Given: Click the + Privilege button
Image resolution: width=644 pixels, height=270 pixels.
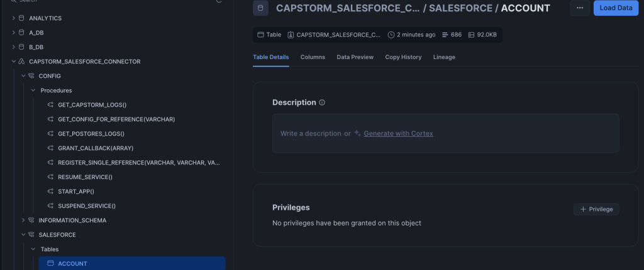Looking at the screenshot, I should (596, 209).
